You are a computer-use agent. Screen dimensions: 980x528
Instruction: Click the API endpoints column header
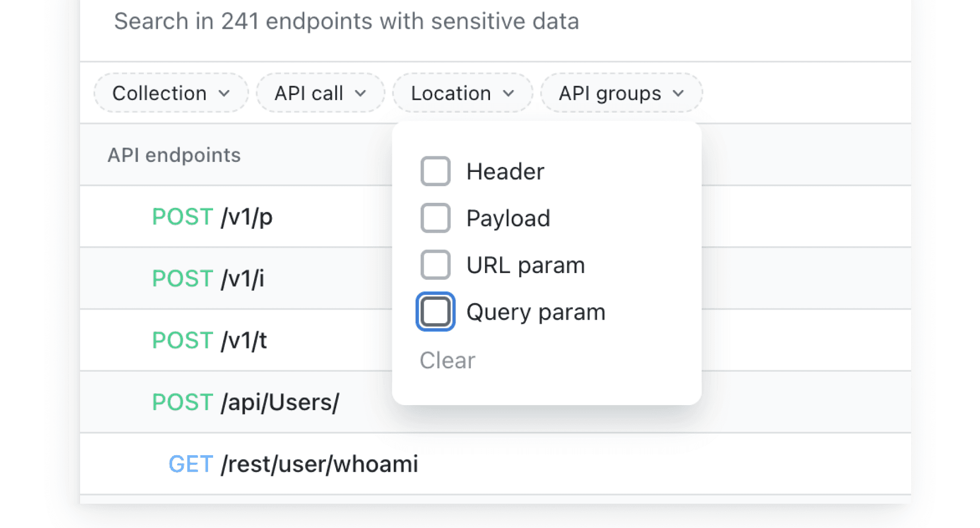tap(174, 155)
